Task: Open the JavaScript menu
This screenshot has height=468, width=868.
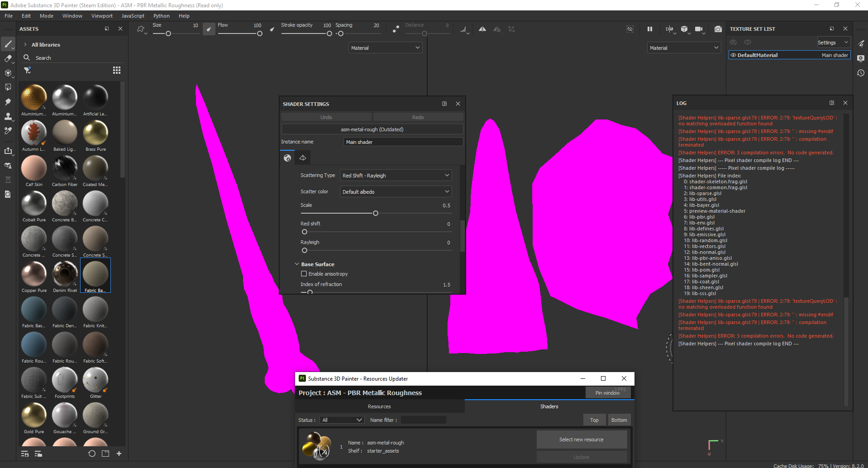Action: click(x=133, y=15)
